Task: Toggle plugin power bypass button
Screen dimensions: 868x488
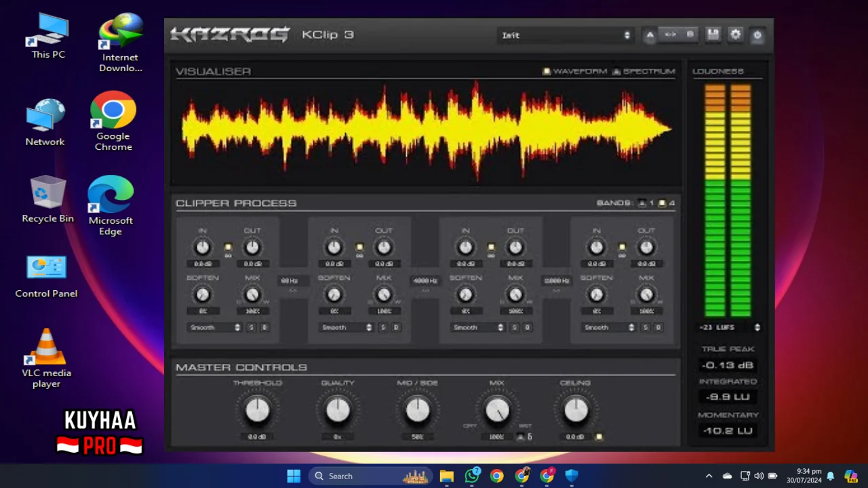Action: (x=757, y=35)
